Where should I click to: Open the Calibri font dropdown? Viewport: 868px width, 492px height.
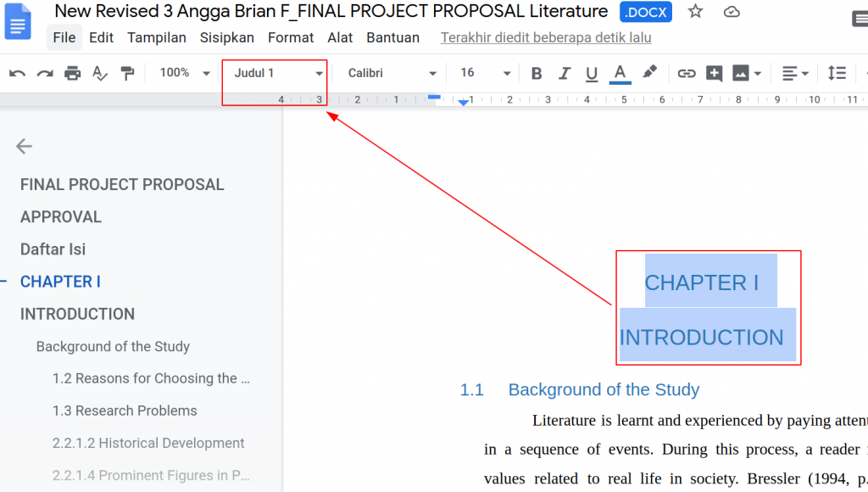pyautogui.click(x=392, y=74)
